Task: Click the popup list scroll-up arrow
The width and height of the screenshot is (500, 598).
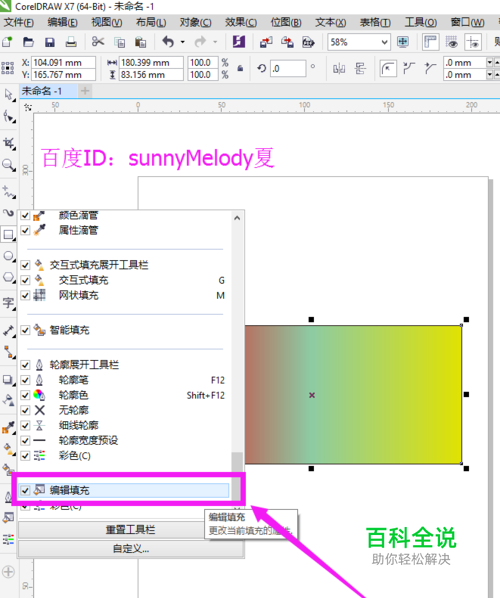Action: point(237,218)
